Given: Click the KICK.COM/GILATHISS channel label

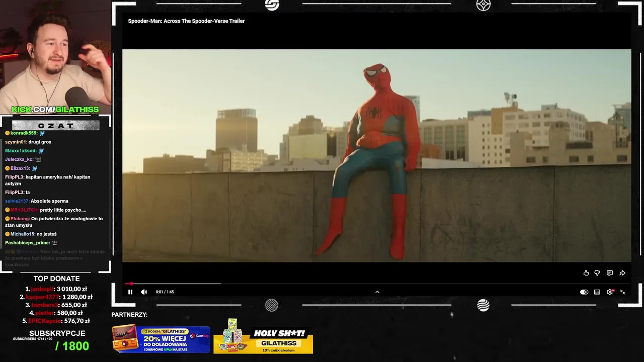Looking at the screenshot, I should point(55,110).
